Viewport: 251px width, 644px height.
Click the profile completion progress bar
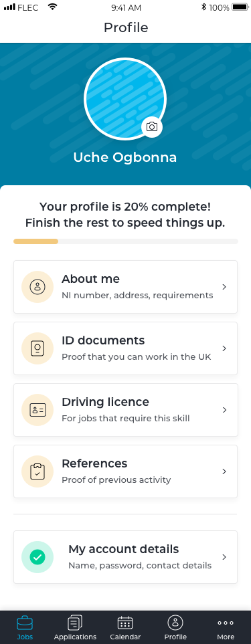(126, 241)
